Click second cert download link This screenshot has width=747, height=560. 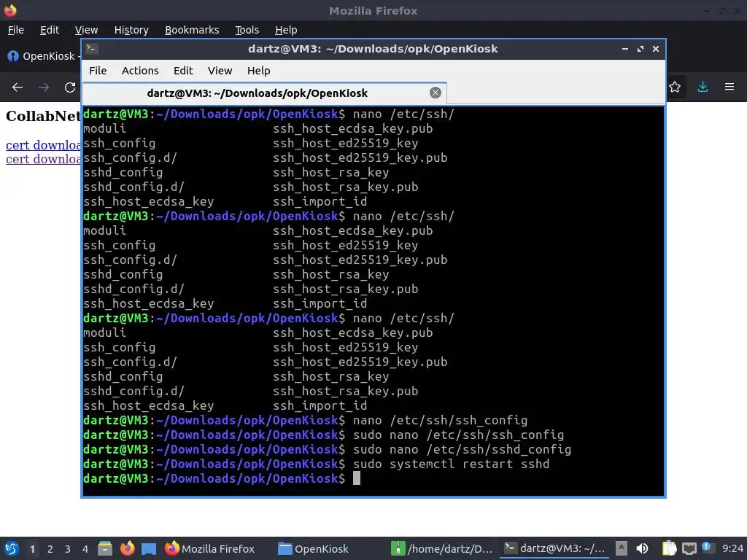pos(43,159)
